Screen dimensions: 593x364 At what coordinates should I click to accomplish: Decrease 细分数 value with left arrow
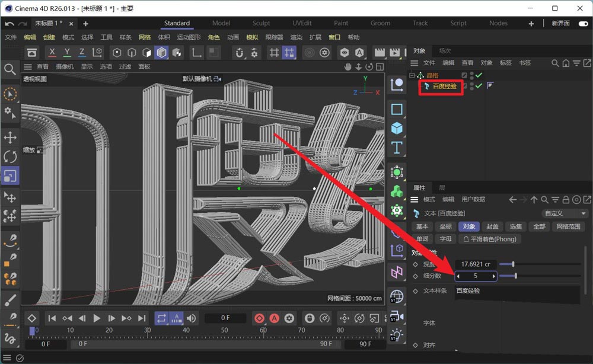tap(458, 276)
